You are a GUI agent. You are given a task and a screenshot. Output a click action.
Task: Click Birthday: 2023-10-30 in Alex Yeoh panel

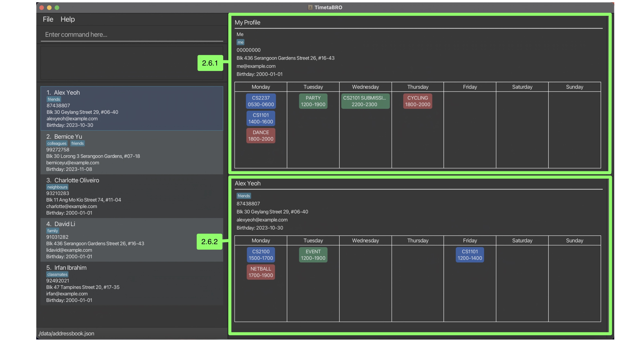pos(260,228)
